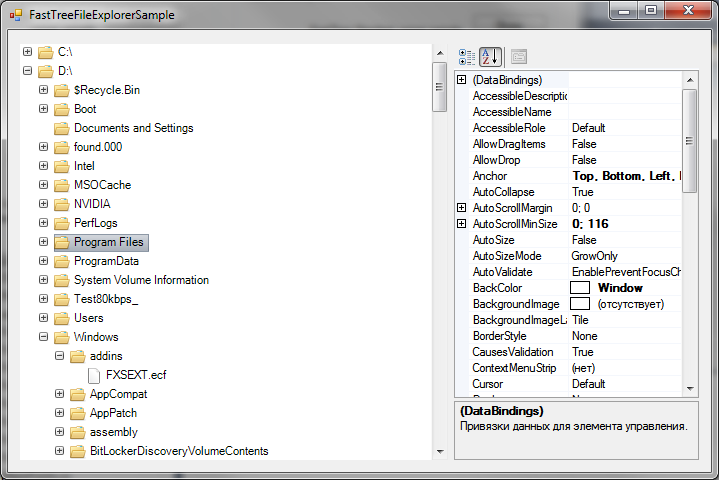Click the Intel folder icon
This screenshot has width=719, height=480.
[61, 166]
